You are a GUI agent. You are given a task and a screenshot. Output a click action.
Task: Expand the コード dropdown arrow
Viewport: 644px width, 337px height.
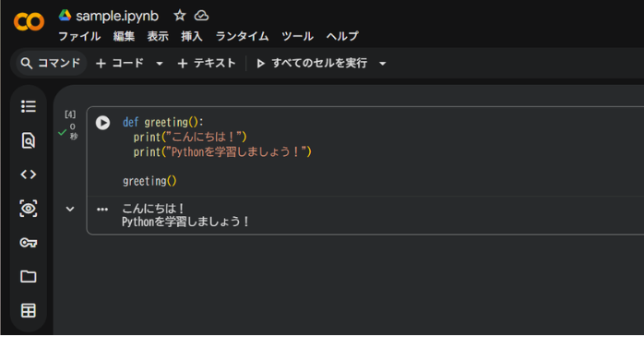coord(160,64)
